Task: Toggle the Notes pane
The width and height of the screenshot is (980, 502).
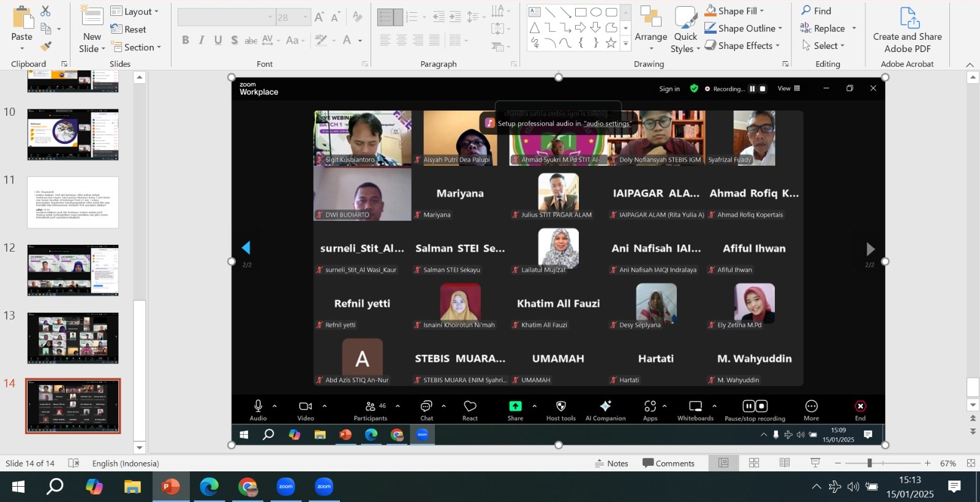Action: click(x=611, y=463)
